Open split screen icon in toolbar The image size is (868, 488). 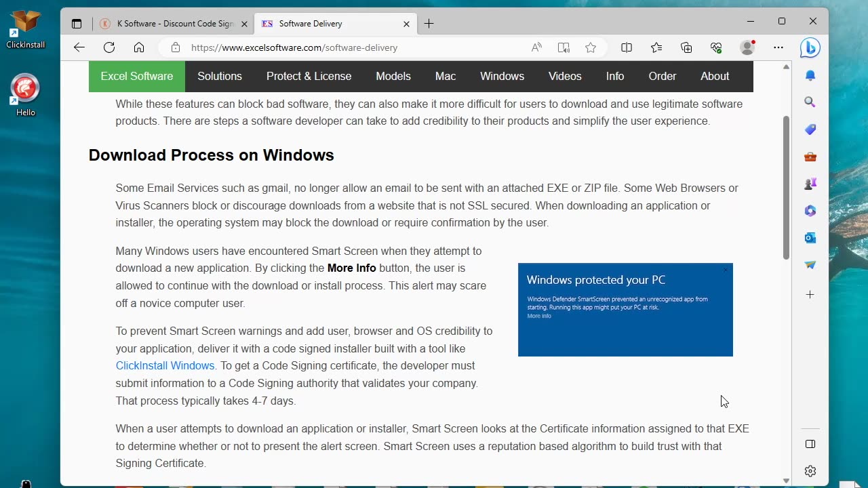[627, 47]
